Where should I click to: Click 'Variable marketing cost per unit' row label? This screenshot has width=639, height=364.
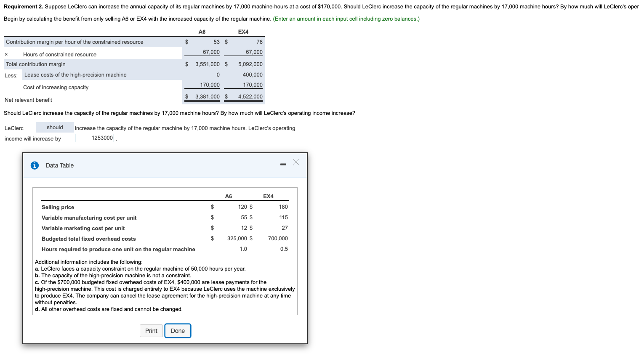83,228
